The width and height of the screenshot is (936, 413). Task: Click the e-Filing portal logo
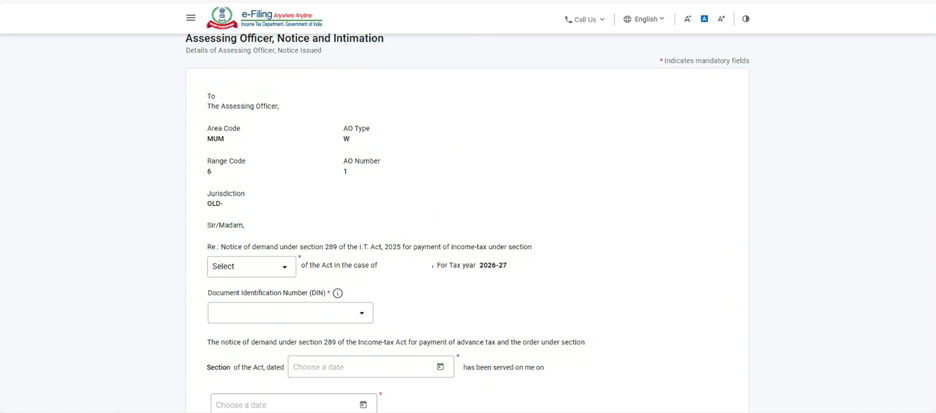click(x=265, y=18)
